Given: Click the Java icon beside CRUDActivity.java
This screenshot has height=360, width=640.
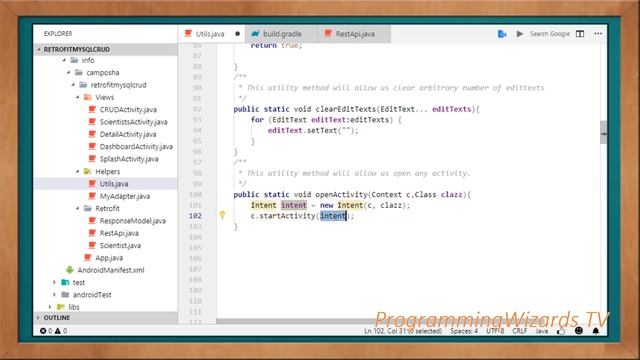Looking at the screenshot, I should [92, 109].
